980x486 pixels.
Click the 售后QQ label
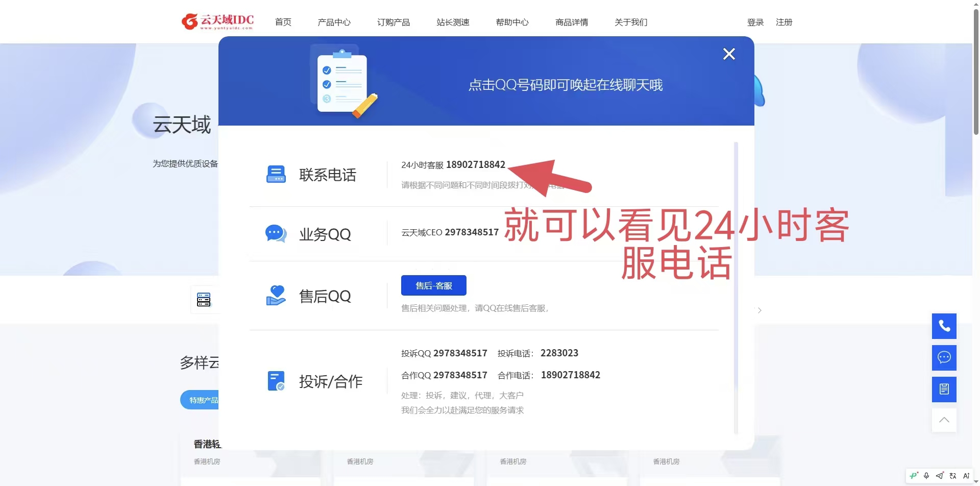pyautogui.click(x=325, y=296)
